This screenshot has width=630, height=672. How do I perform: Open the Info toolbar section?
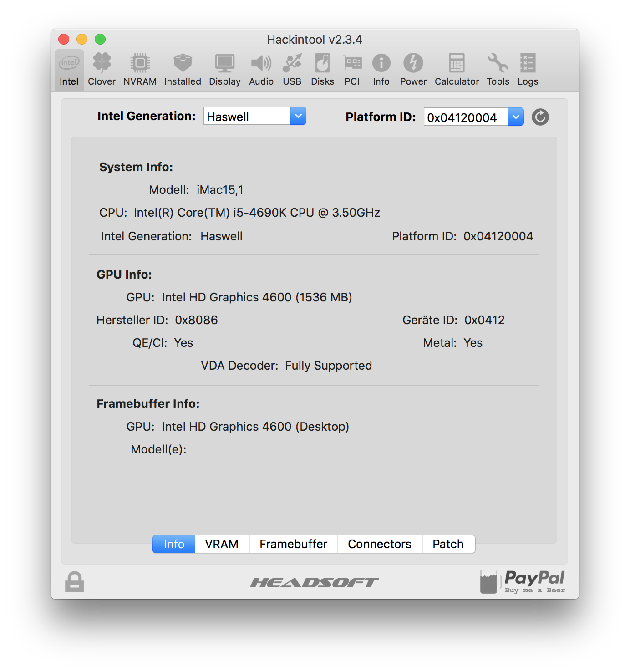(381, 70)
